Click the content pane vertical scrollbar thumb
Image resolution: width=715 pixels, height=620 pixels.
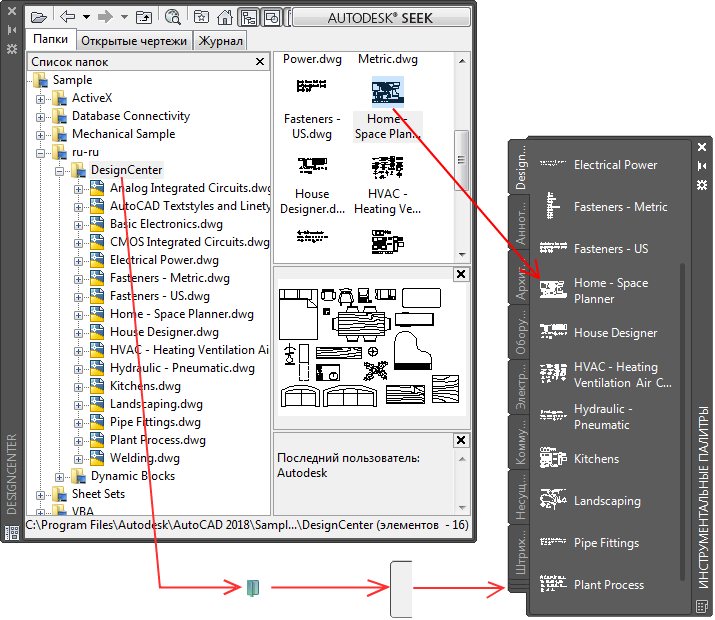pyautogui.click(x=461, y=160)
